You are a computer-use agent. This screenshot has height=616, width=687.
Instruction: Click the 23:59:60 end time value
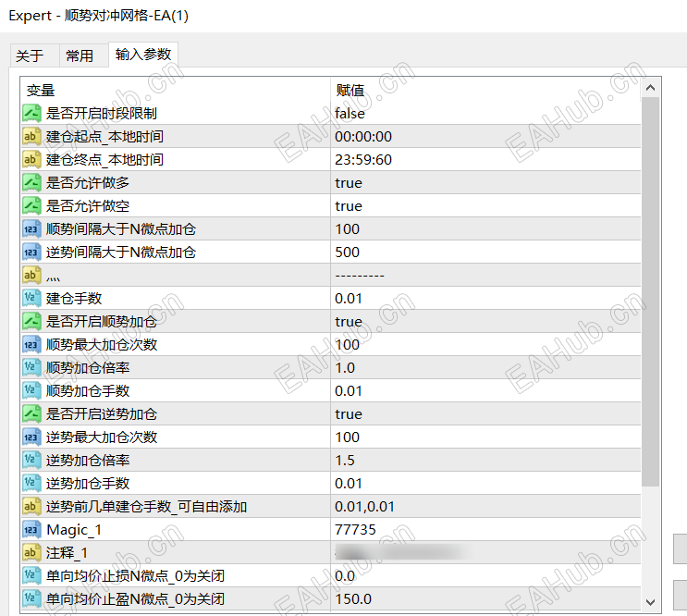pyautogui.click(x=363, y=159)
